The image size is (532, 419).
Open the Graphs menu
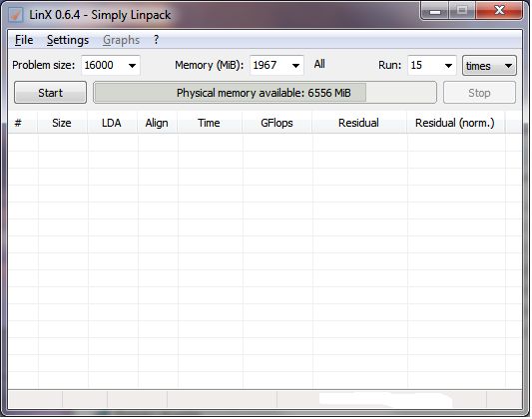(x=121, y=40)
